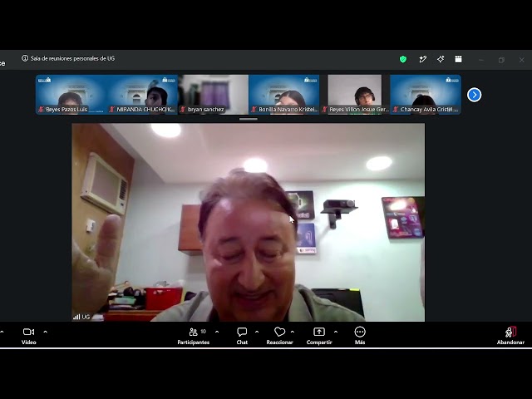Viewport: 532px width, 399px height.
Task: Open the Chat panel
Action: point(242,336)
